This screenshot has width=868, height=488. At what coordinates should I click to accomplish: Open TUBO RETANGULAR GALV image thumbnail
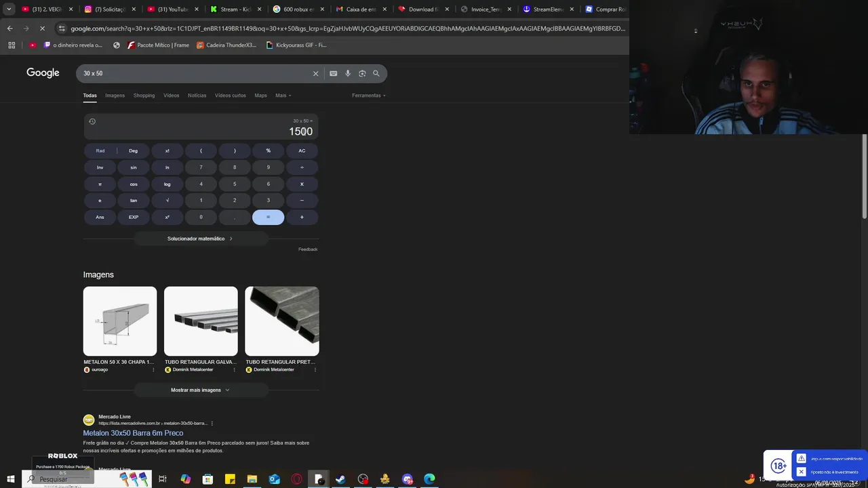tap(201, 321)
